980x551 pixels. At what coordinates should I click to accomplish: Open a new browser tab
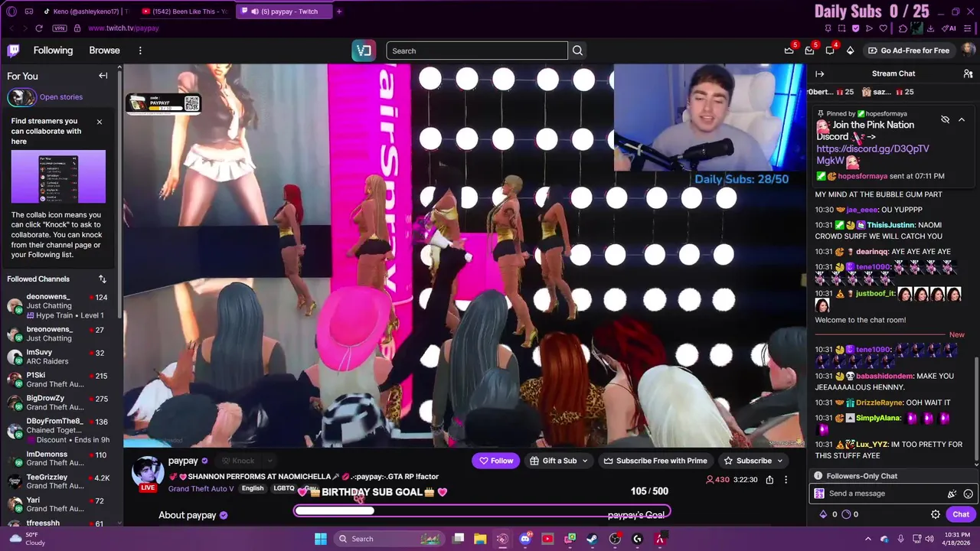pyautogui.click(x=339, y=11)
